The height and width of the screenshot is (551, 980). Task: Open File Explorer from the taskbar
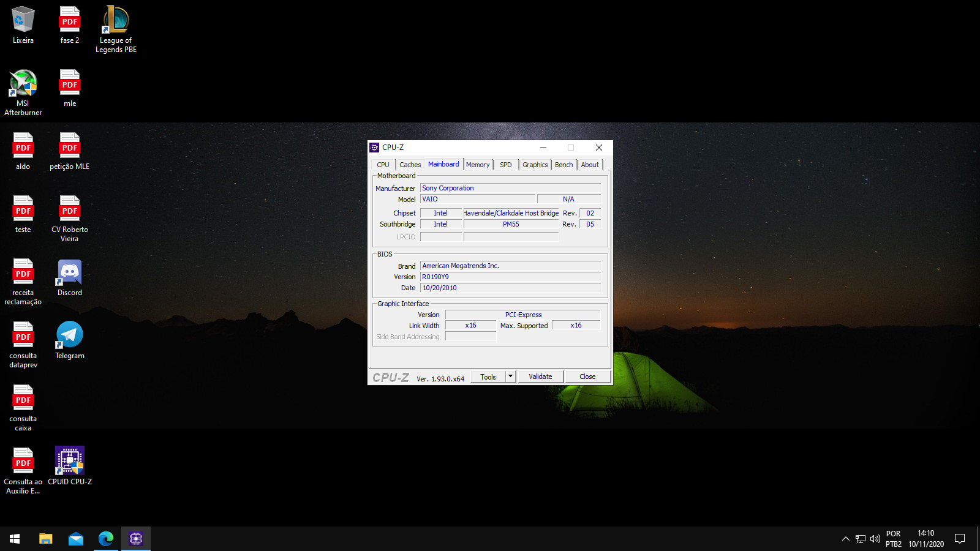[x=46, y=539]
